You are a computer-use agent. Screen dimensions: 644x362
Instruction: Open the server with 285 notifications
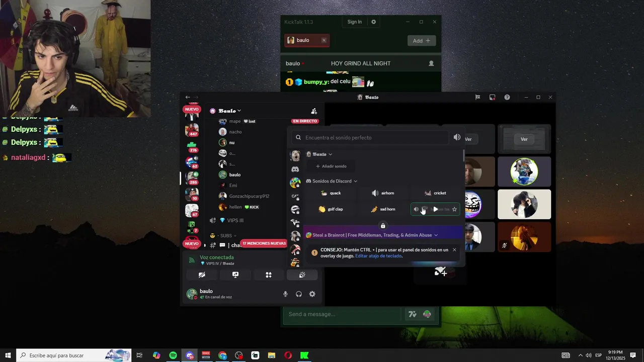[192, 178]
